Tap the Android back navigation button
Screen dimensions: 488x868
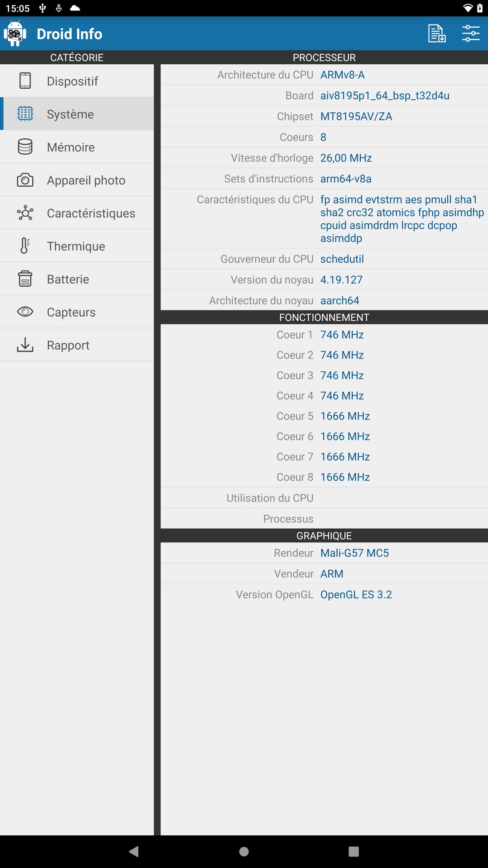coord(134,851)
